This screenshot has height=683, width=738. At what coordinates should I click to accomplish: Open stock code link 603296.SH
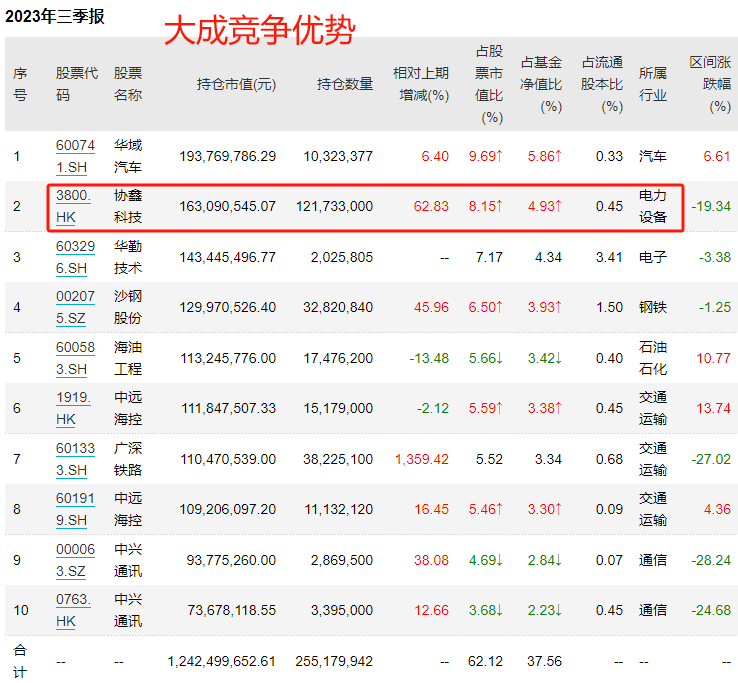click(75, 257)
